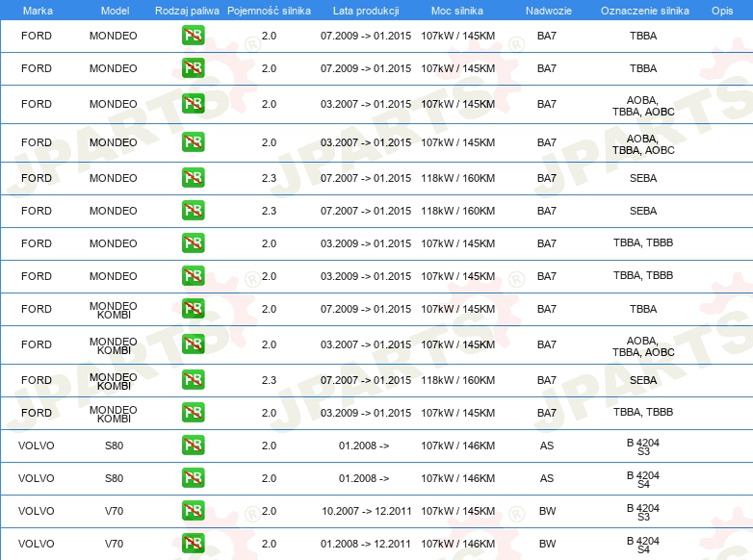Viewport: 753px width, 560px height.
Task: Click SEBA engine code in Mondeo Kombi row
Action: coord(643,380)
